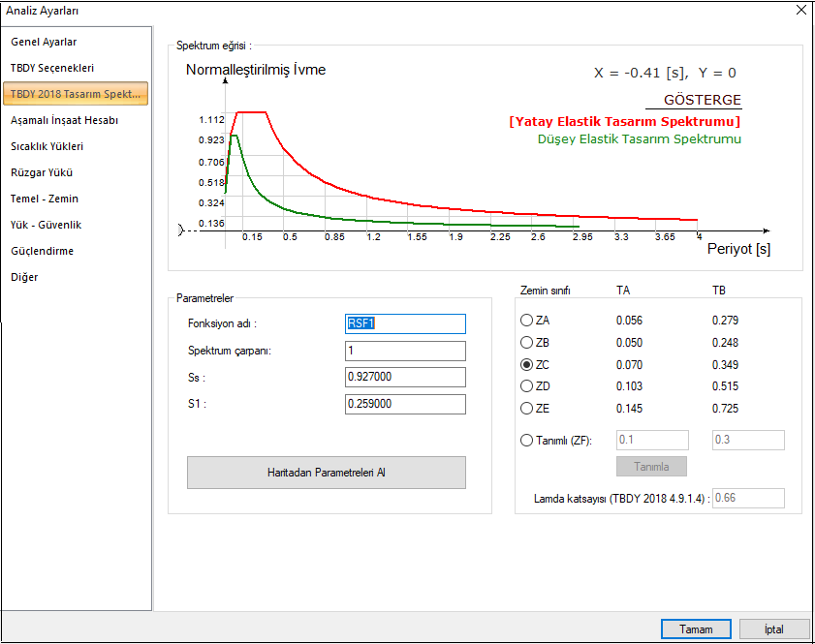The width and height of the screenshot is (815, 644).
Task: Choose ZB soil class option
Action: point(527,343)
